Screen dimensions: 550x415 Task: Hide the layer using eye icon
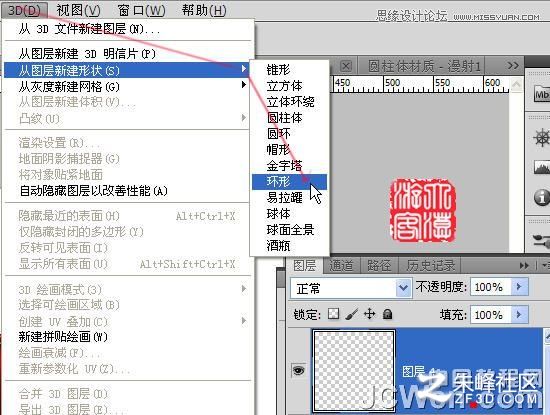click(x=299, y=370)
